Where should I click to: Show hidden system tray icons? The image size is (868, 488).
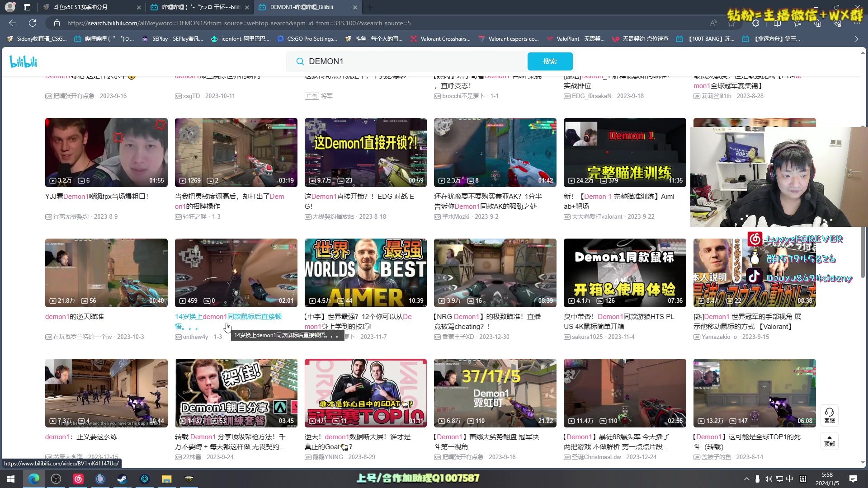(x=746, y=479)
